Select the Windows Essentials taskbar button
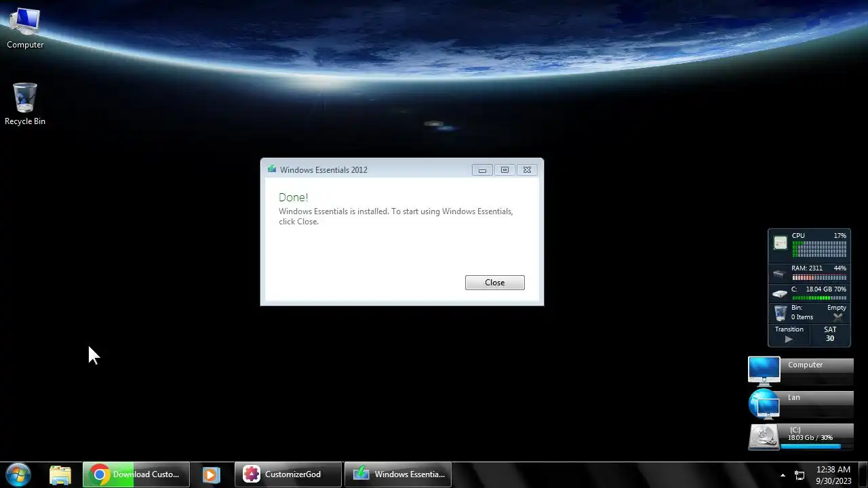This screenshot has height=488, width=868. coord(398,474)
